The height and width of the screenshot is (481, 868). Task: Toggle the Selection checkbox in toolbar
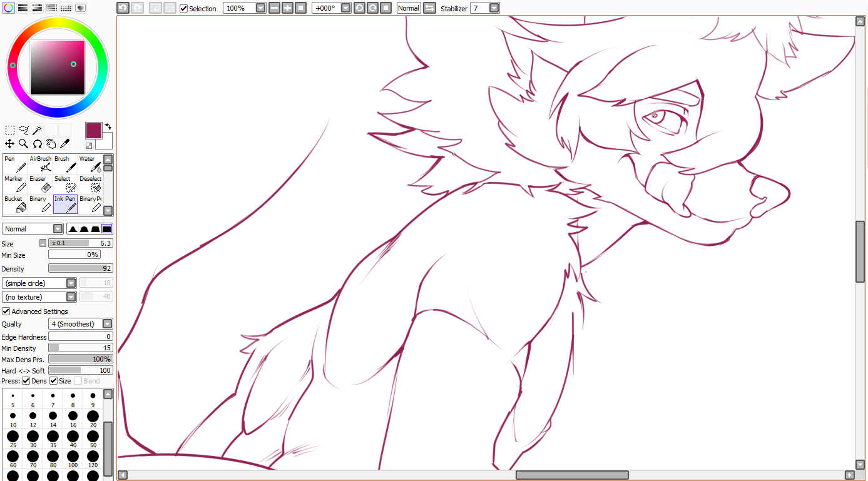[183, 9]
